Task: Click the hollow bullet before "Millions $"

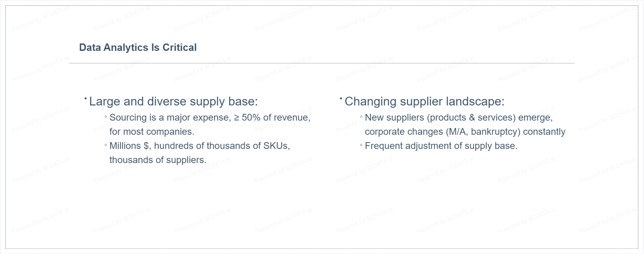Action: click(x=106, y=146)
